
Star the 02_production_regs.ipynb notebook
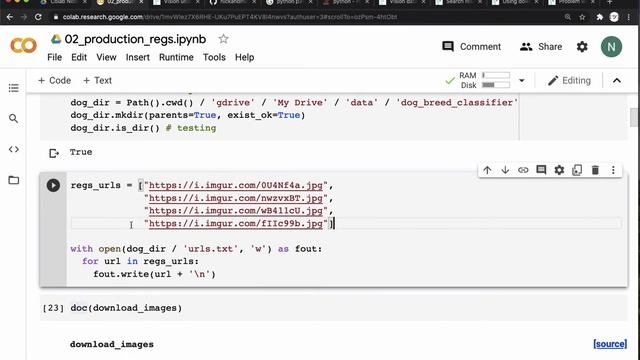coord(223,39)
